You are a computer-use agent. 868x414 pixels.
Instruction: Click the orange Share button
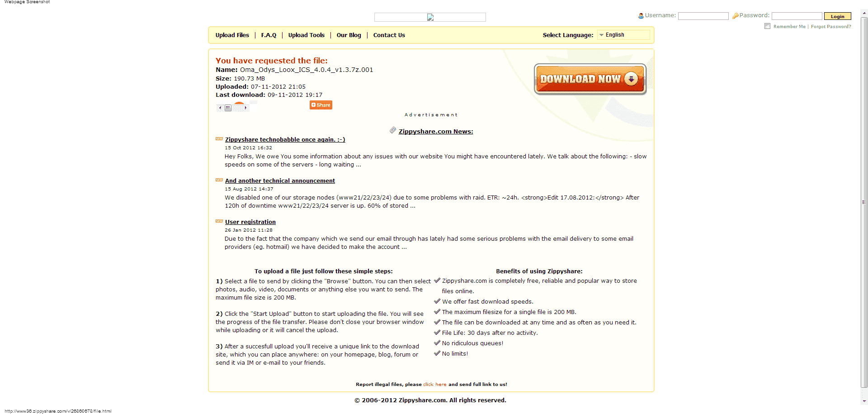click(321, 105)
